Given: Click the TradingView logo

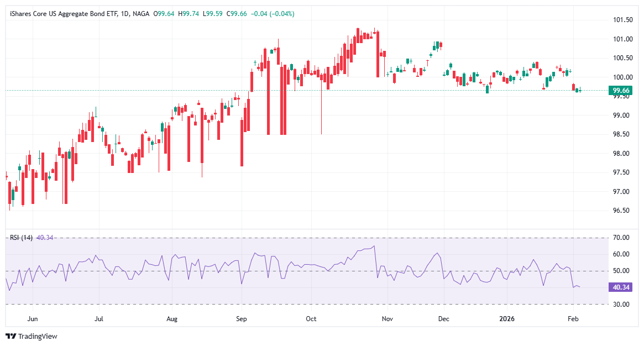Looking at the screenshot, I should pyautogui.click(x=32, y=336).
